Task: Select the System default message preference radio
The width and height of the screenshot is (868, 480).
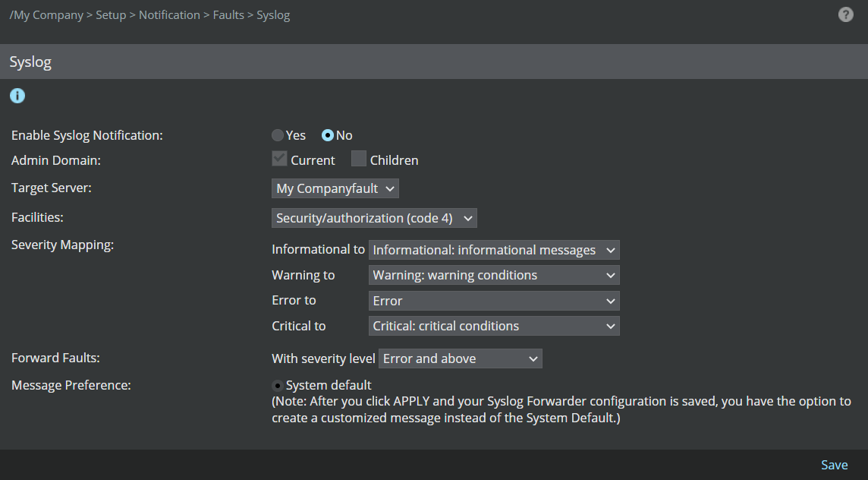Action: (278, 385)
